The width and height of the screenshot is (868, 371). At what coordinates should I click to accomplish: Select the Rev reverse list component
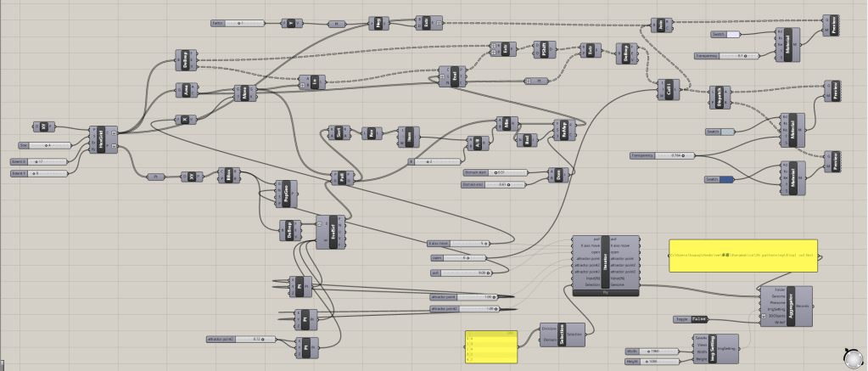click(x=371, y=133)
